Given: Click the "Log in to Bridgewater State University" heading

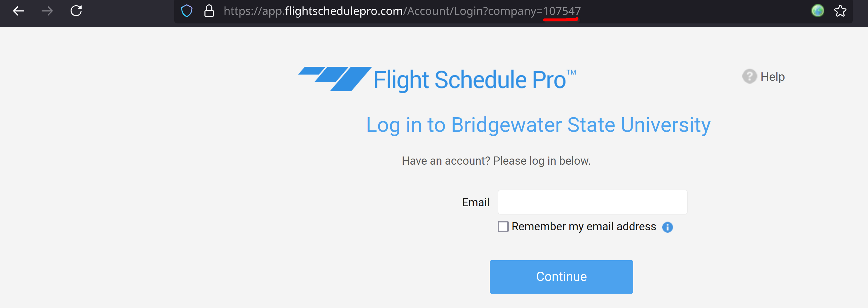Looking at the screenshot, I should [538, 125].
